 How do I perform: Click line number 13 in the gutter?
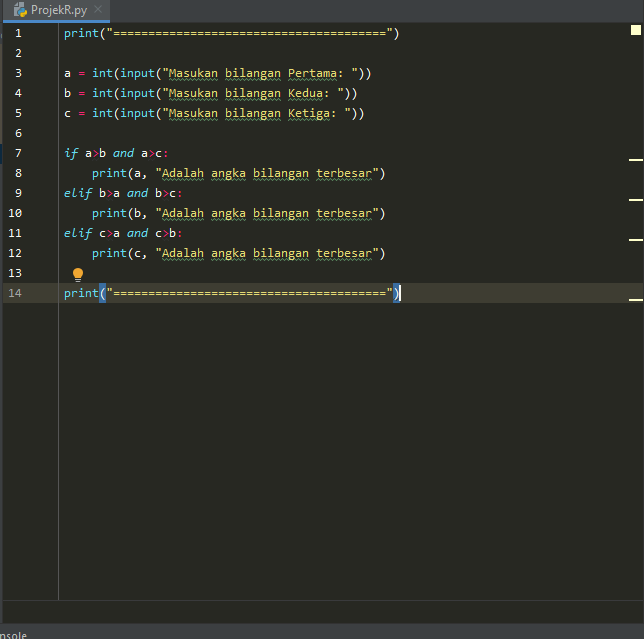(x=15, y=273)
